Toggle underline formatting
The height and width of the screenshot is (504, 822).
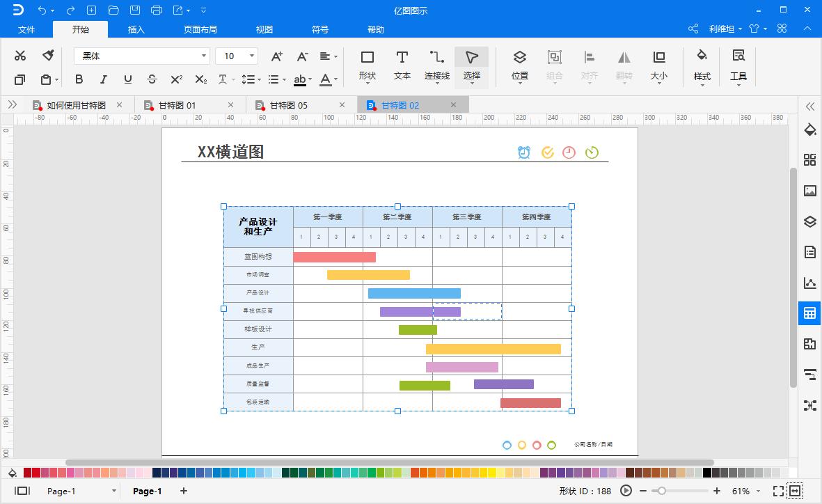click(127, 79)
